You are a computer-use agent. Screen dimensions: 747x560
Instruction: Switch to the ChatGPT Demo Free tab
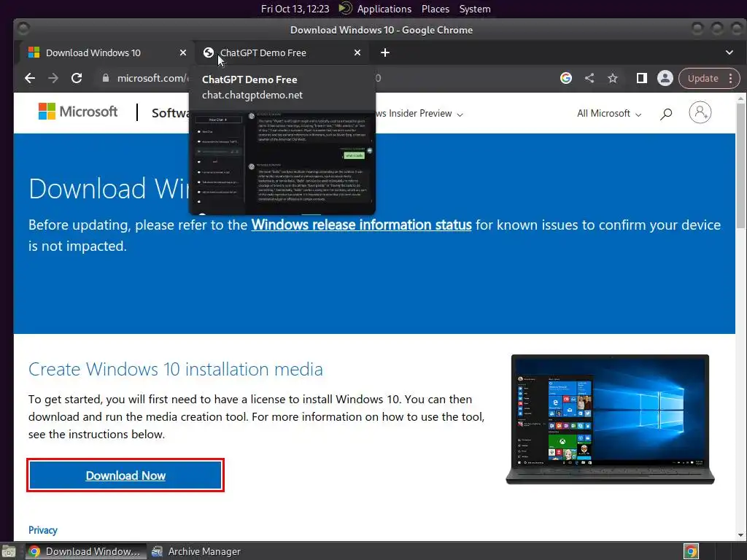point(281,52)
